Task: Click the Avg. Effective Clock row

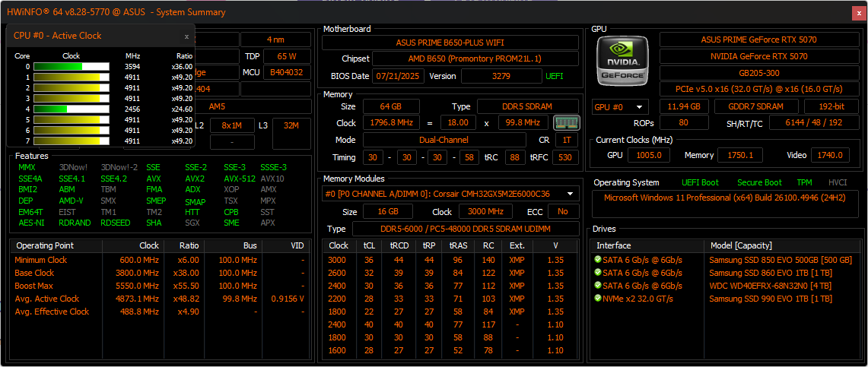Action: (160, 312)
